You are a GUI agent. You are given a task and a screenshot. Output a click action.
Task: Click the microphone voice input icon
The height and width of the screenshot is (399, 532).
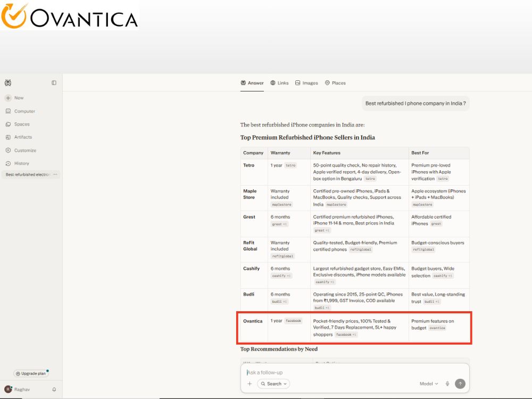click(x=447, y=384)
